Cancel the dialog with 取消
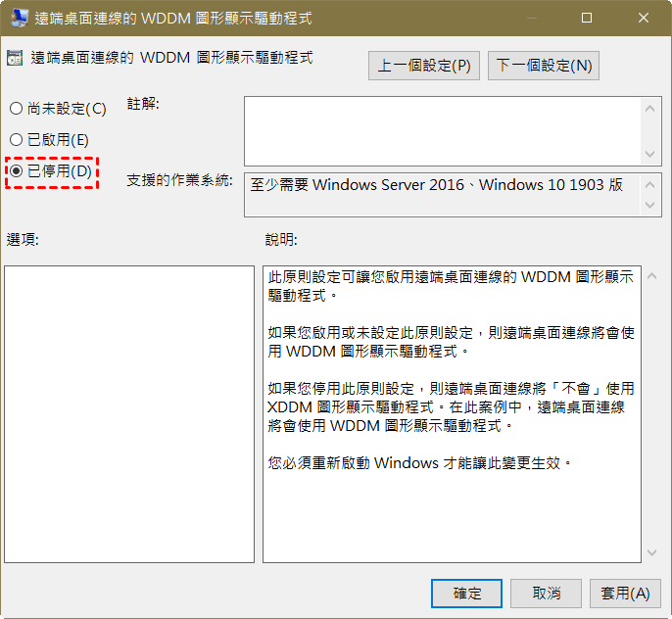 click(x=546, y=594)
